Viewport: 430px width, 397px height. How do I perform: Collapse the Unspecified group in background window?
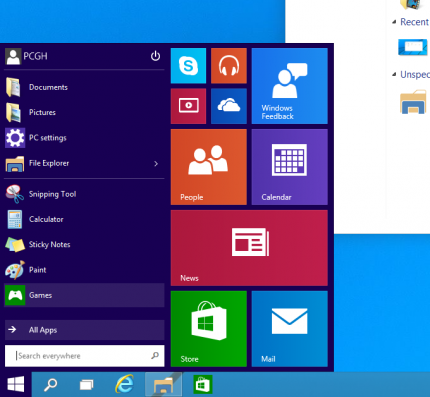pyautogui.click(x=394, y=74)
